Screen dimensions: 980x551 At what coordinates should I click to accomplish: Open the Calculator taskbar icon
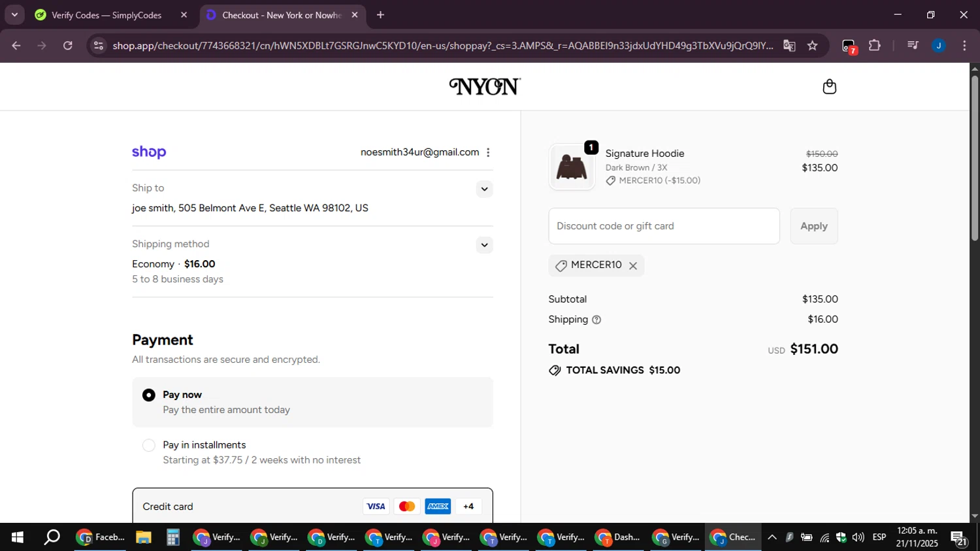(172, 537)
